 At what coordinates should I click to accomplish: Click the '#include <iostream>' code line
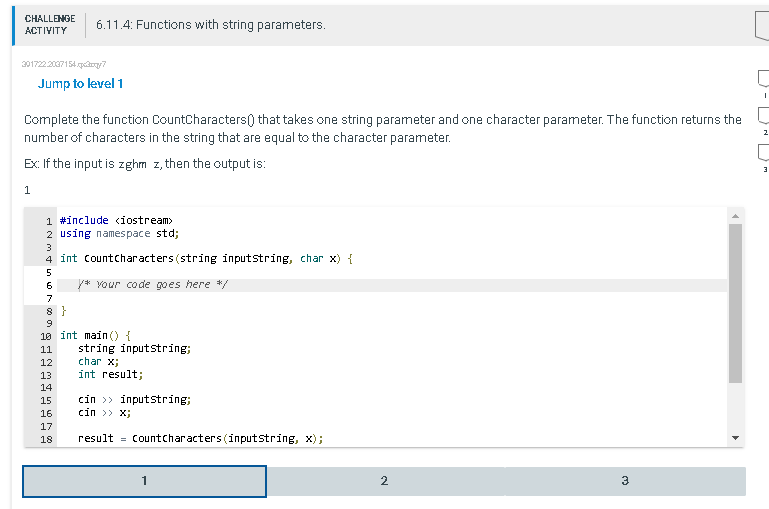click(x=116, y=220)
